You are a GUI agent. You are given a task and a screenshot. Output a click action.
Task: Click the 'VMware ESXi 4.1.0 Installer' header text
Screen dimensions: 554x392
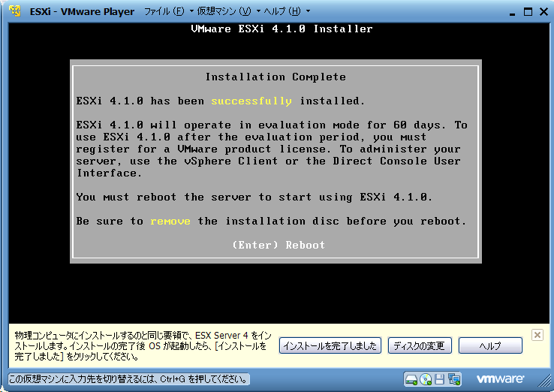pos(282,29)
